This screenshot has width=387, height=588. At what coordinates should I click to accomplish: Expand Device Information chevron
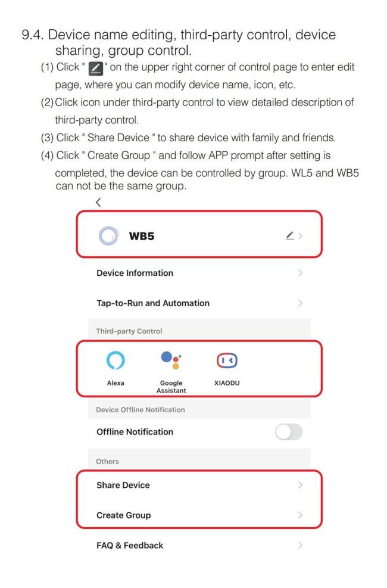tap(300, 273)
